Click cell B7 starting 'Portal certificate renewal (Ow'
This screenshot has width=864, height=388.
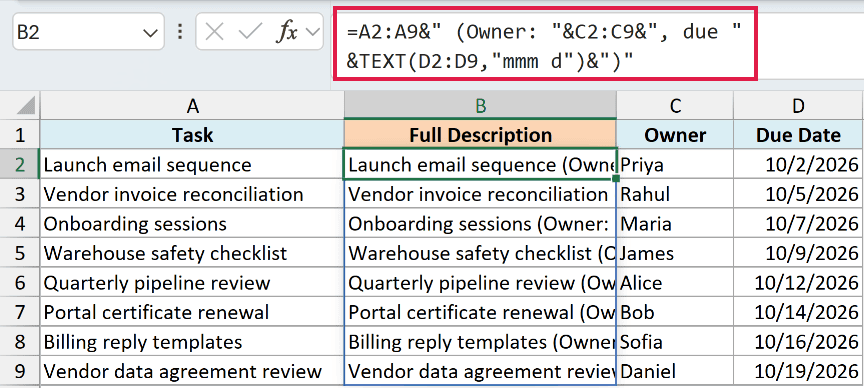tap(480, 312)
